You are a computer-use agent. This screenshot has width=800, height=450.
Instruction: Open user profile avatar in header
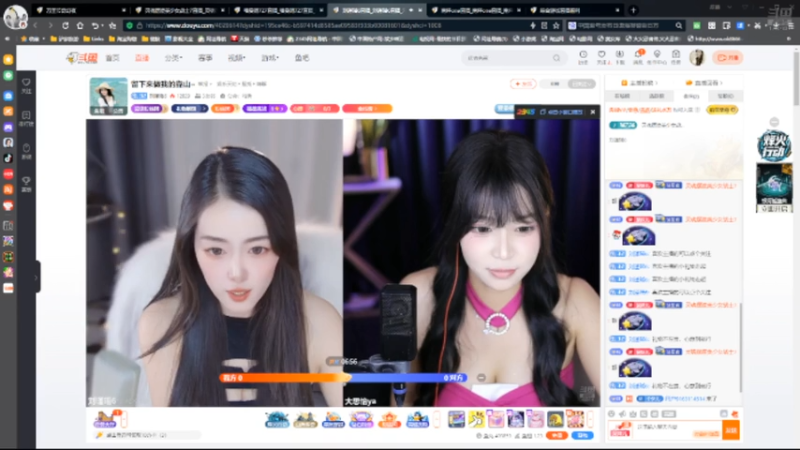(697, 58)
